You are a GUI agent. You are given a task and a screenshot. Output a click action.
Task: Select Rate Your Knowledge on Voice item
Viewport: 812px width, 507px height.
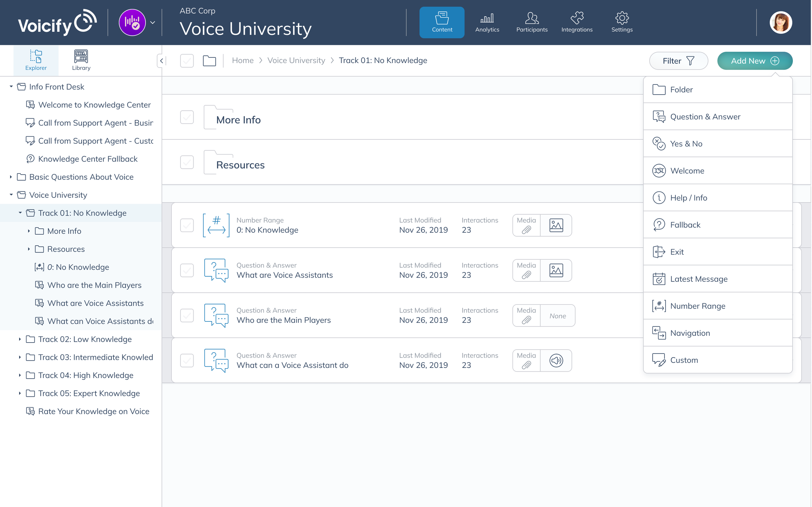coord(94,411)
